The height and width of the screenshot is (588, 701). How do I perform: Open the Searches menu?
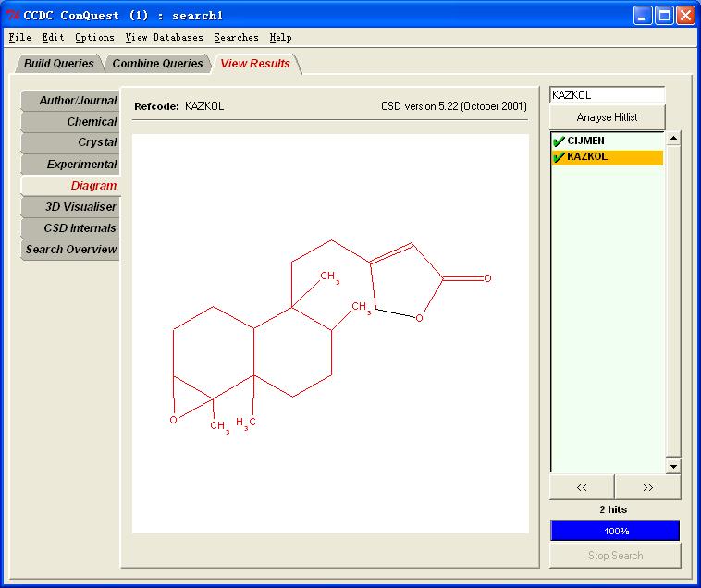point(236,38)
